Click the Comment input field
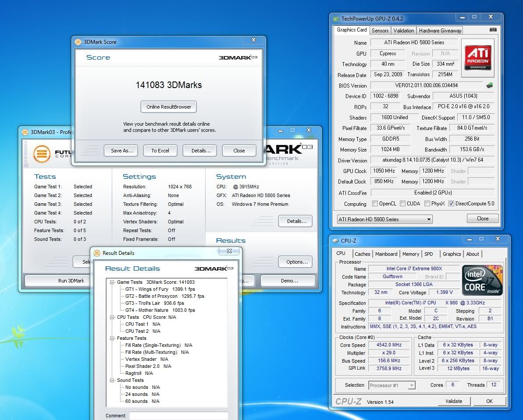The height and width of the screenshot is (420, 523). (178, 416)
